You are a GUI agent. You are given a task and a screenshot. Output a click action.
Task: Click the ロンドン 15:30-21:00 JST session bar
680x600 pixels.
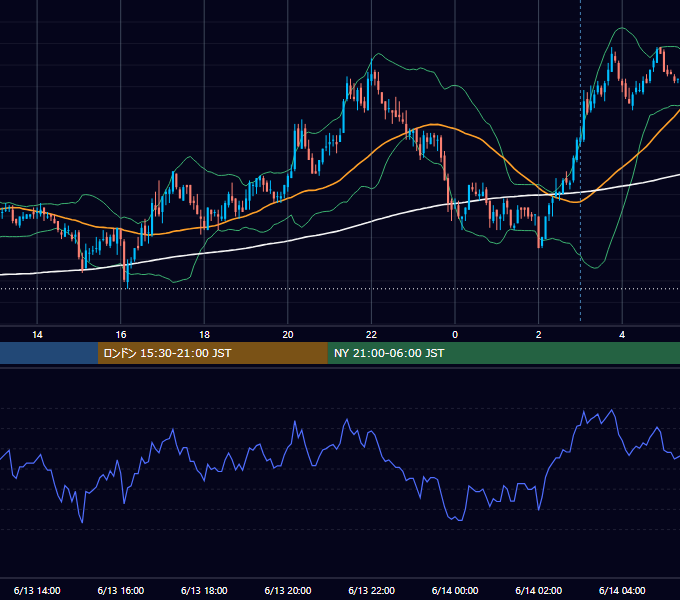pyautogui.click(x=212, y=353)
